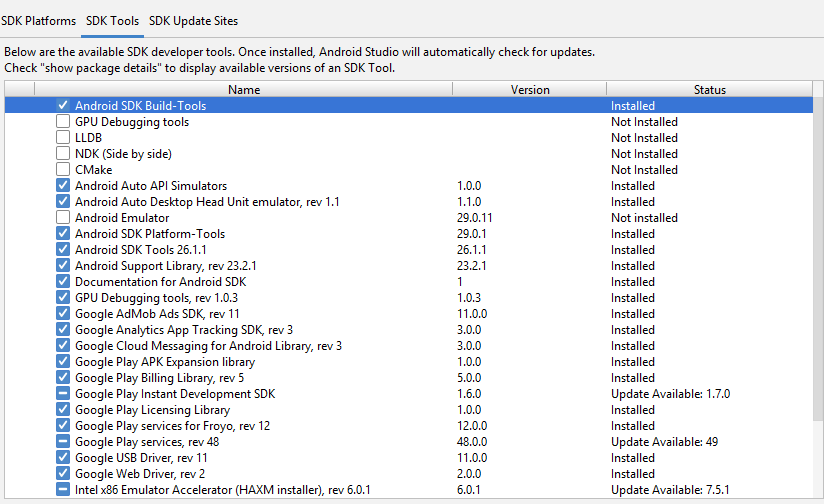Click version cell 26.1.1

pyautogui.click(x=471, y=250)
